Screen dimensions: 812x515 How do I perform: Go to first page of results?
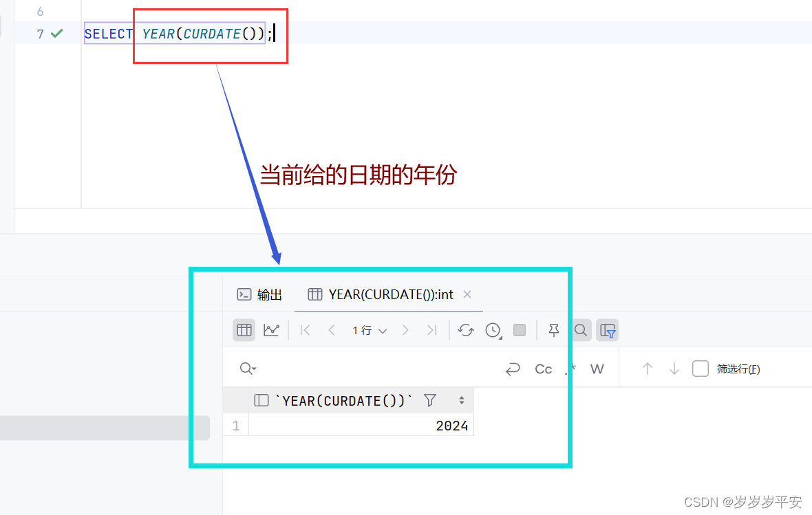[305, 330]
